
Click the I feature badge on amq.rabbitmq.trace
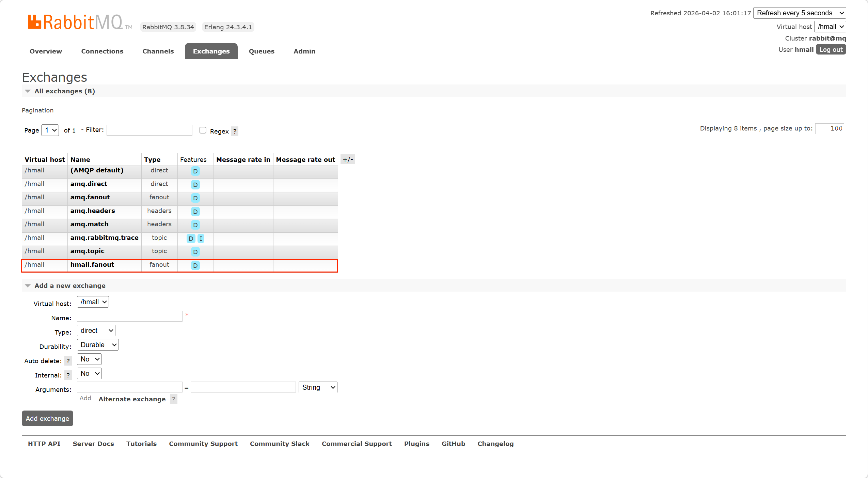click(201, 238)
